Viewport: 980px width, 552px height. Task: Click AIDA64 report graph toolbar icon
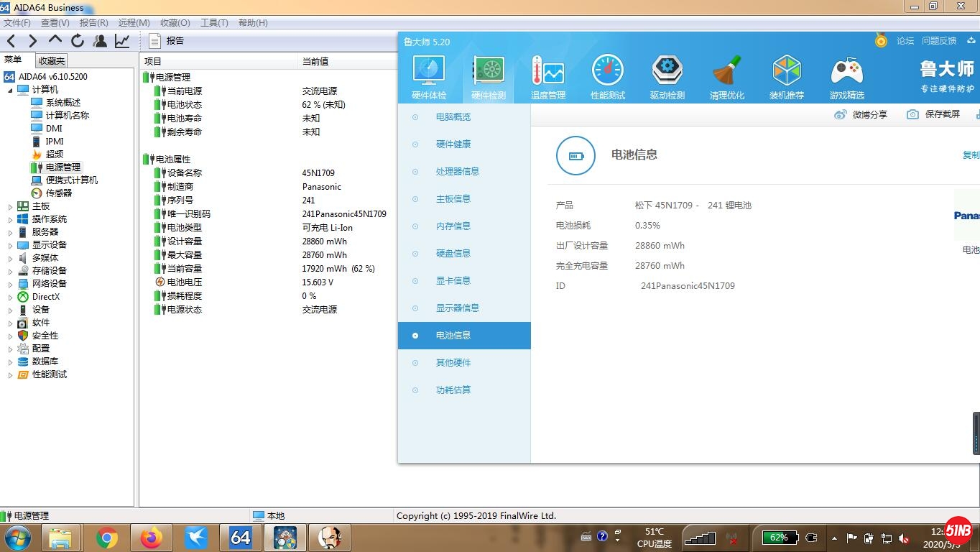tap(122, 41)
